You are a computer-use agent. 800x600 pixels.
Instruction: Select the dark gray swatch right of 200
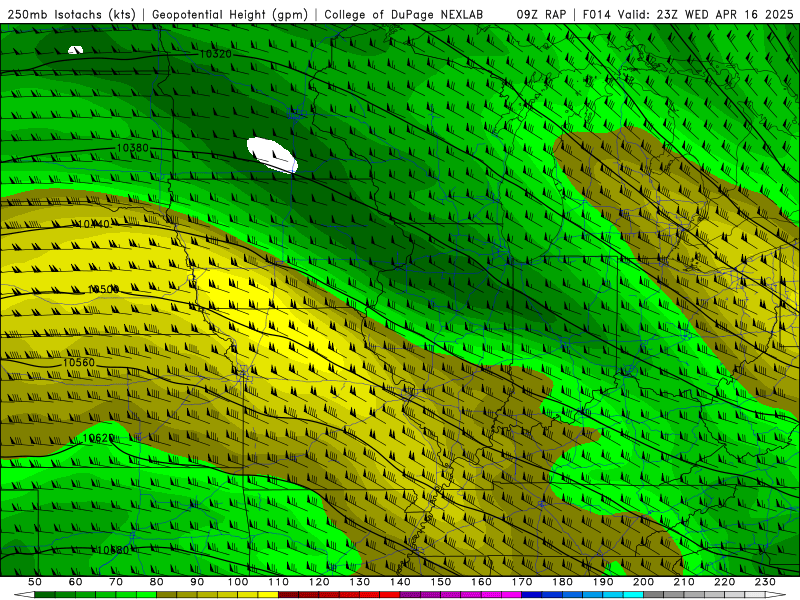point(654,595)
